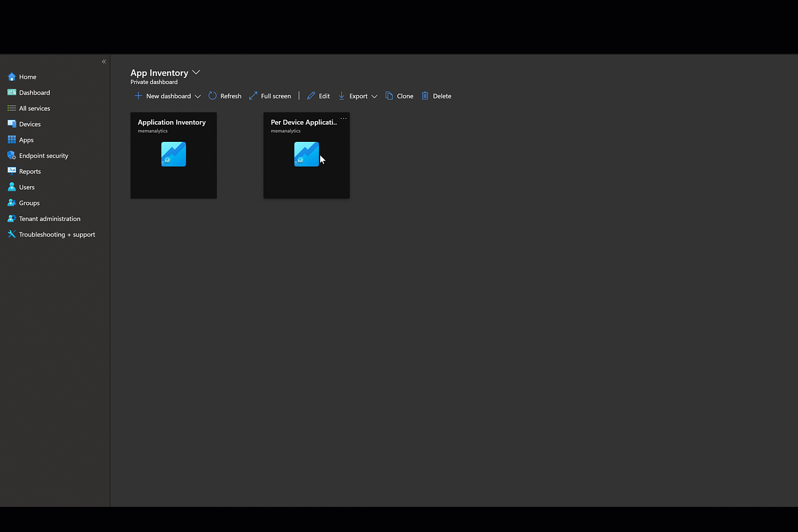Screen dimensions: 798x532
Task: Expand the New dashboard dropdown arrow
Action: click(x=198, y=97)
